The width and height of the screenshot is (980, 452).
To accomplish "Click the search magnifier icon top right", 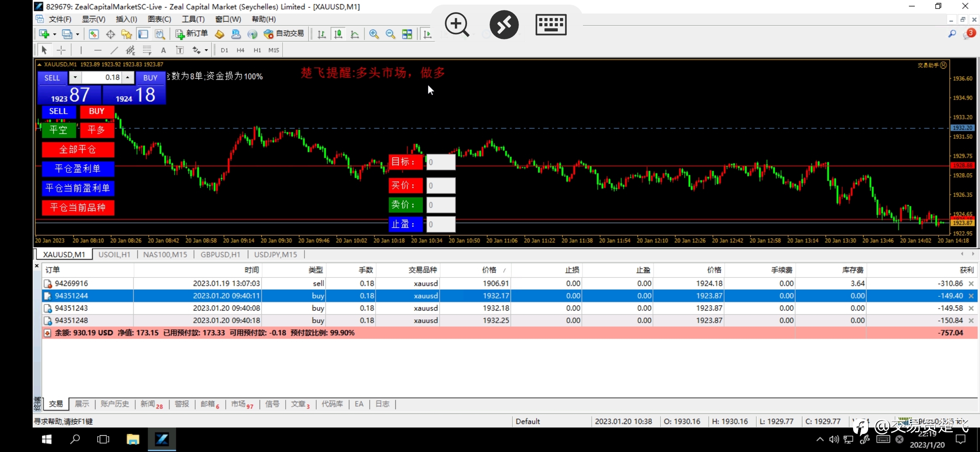I will tap(952, 34).
